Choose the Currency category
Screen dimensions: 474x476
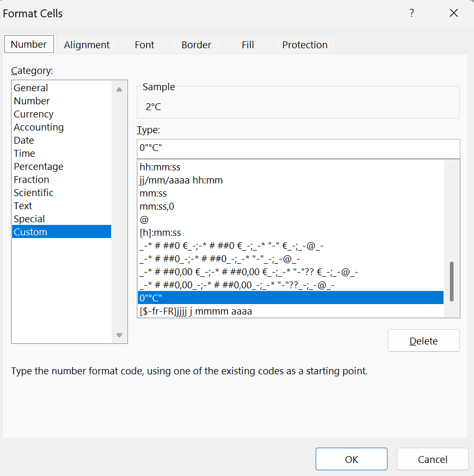point(62,114)
